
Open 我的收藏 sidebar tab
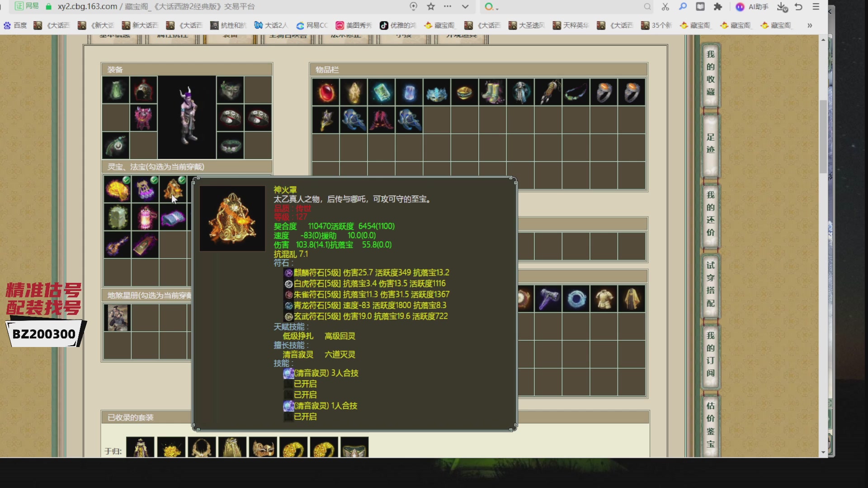pyautogui.click(x=711, y=73)
